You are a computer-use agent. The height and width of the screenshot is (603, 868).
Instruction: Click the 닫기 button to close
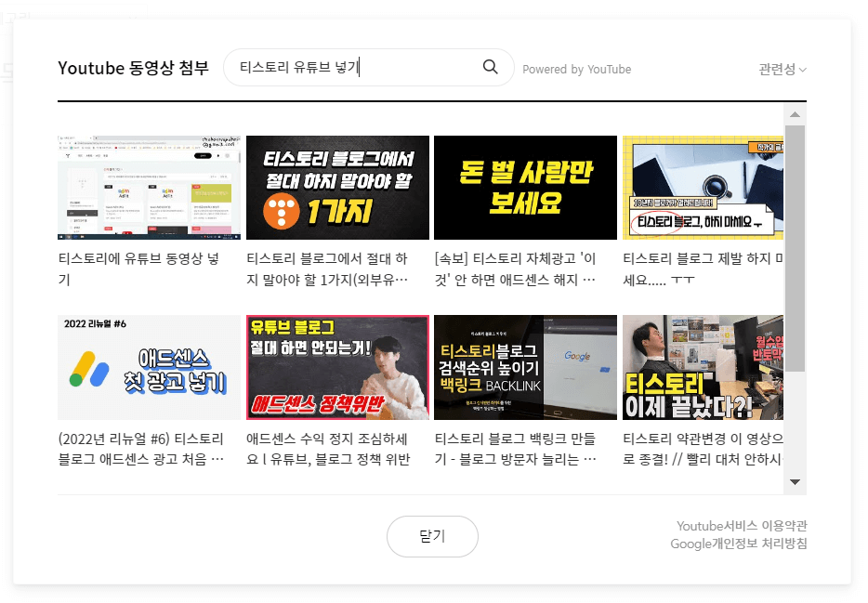pos(432,536)
